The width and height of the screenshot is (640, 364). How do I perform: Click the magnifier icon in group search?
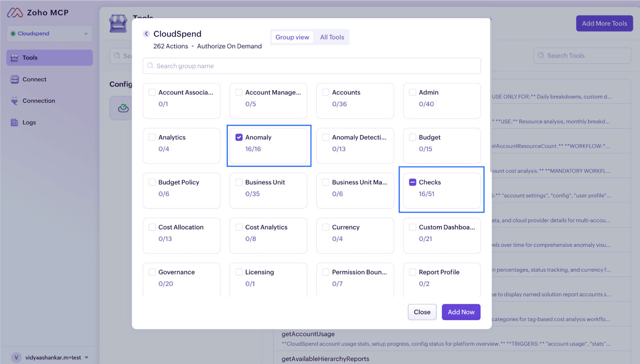point(151,66)
